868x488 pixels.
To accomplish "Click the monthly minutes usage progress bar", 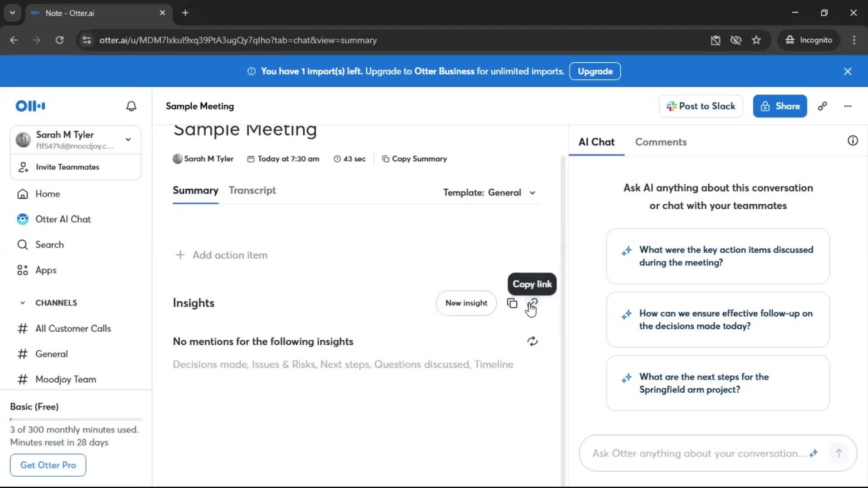I will tap(75, 419).
